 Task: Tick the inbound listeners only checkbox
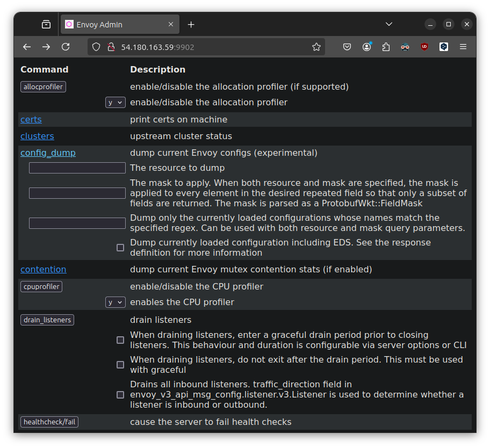[120, 395]
